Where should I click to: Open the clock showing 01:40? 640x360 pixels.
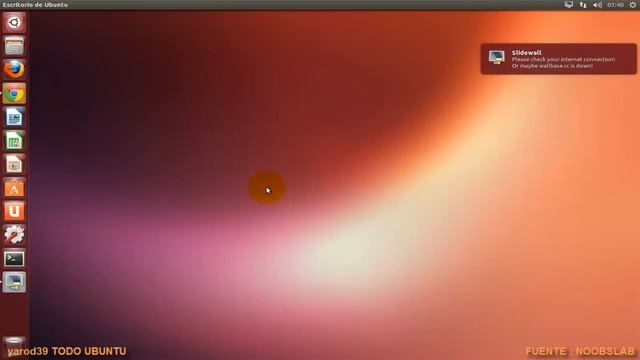(615, 5)
